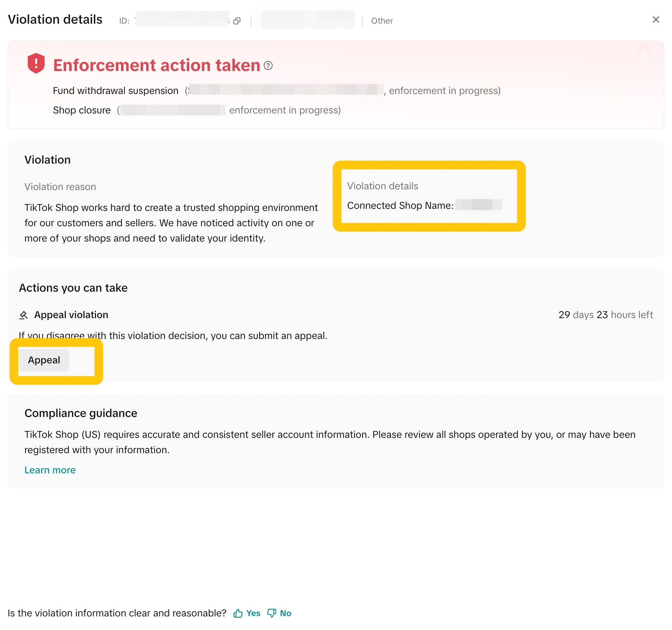Click the faded alert icon in banner corner

point(644,53)
